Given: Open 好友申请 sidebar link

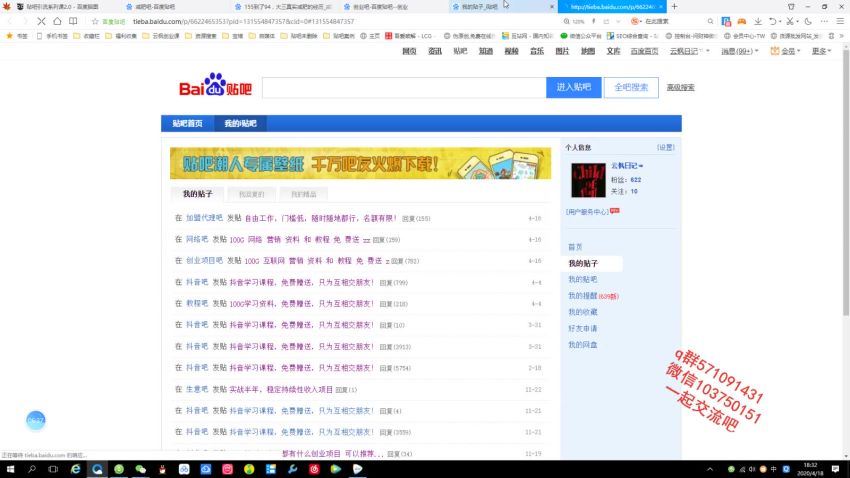Looking at the screenshot, I should pos(582,328).
